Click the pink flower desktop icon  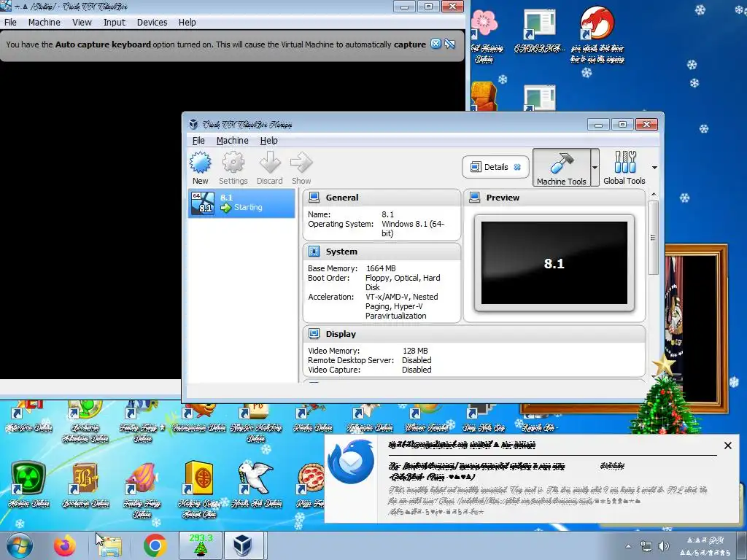click(484, 23)
